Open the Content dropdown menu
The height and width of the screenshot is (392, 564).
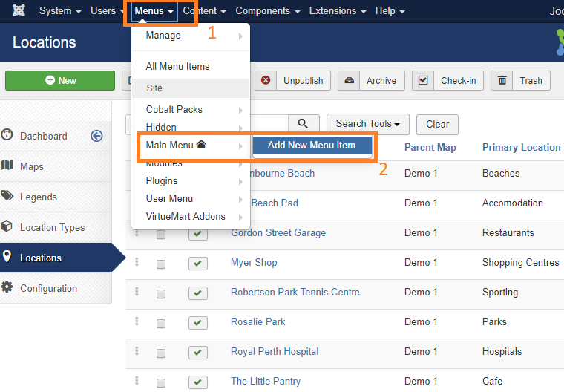pos(204,11)
